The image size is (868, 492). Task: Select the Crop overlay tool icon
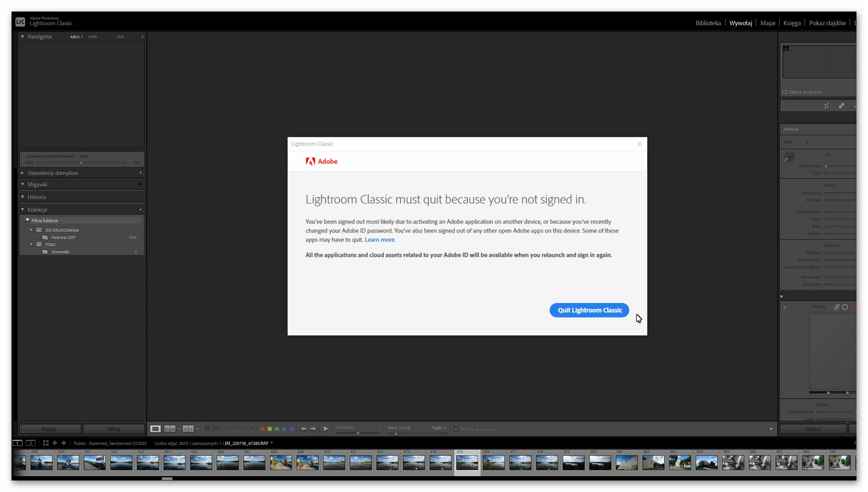(826, 106)
